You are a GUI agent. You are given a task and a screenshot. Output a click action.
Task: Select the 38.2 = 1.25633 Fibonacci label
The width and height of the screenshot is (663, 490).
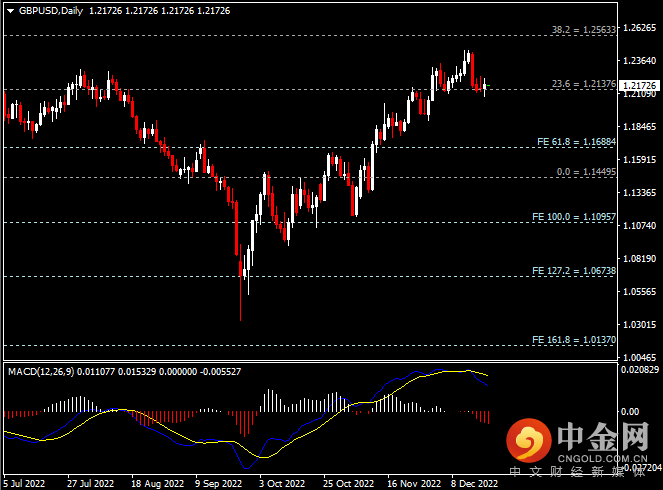click(x=585, y=30)
